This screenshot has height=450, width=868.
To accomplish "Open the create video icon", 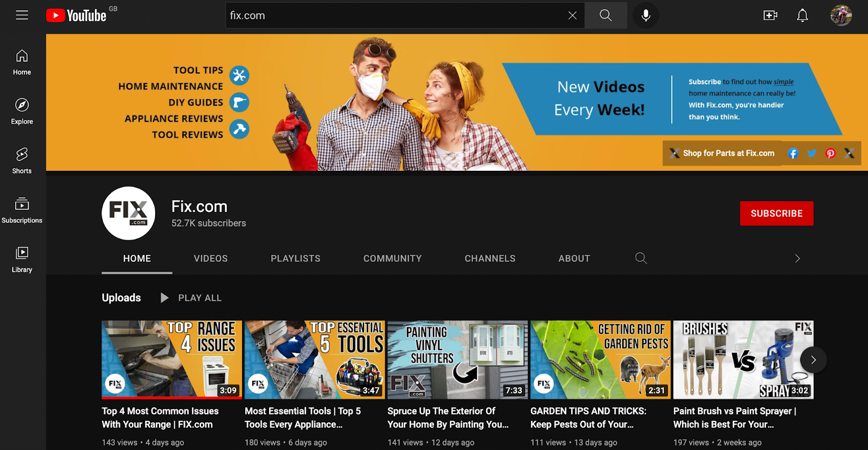I will (x=770, y=15).
